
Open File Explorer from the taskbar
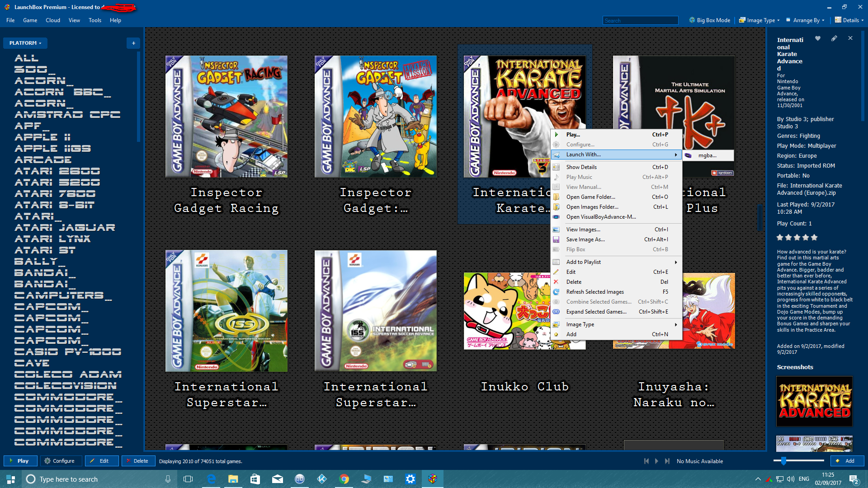click(233, 479)
